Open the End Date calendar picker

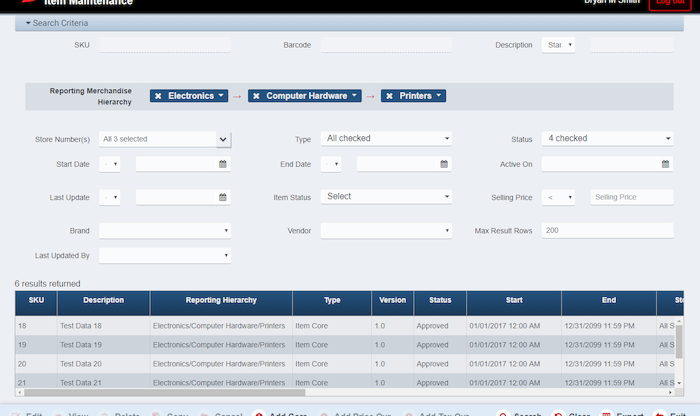(444, 164)
